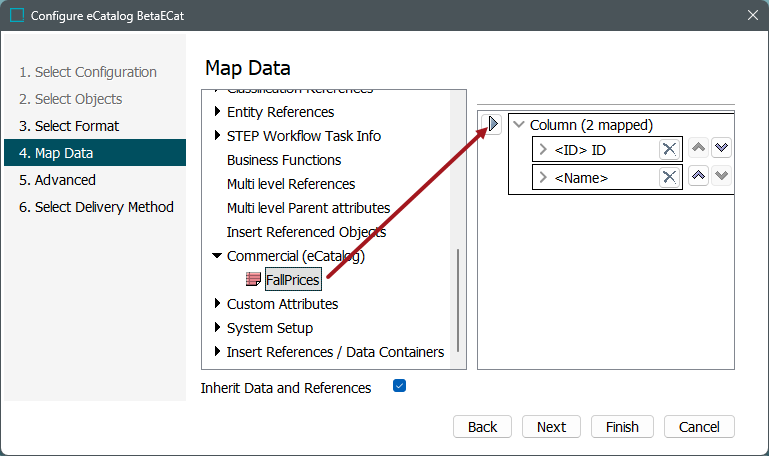The image size is (769, 456).
Task: Select Business Functions in the tree
Action: pos(284,160)
